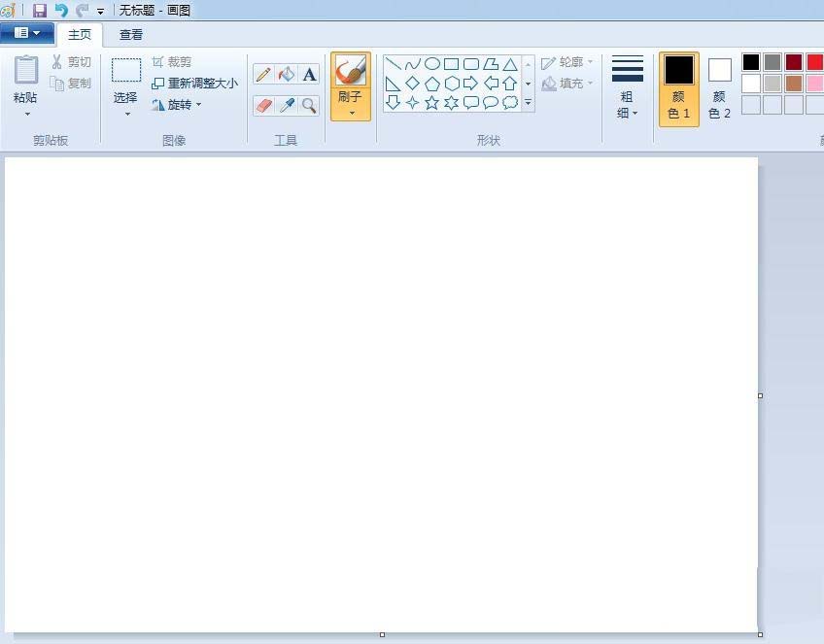Viewport: 824px width, 644px height.
Task: Choose the Cloud callout shape
Action: [x=510, y=102]
